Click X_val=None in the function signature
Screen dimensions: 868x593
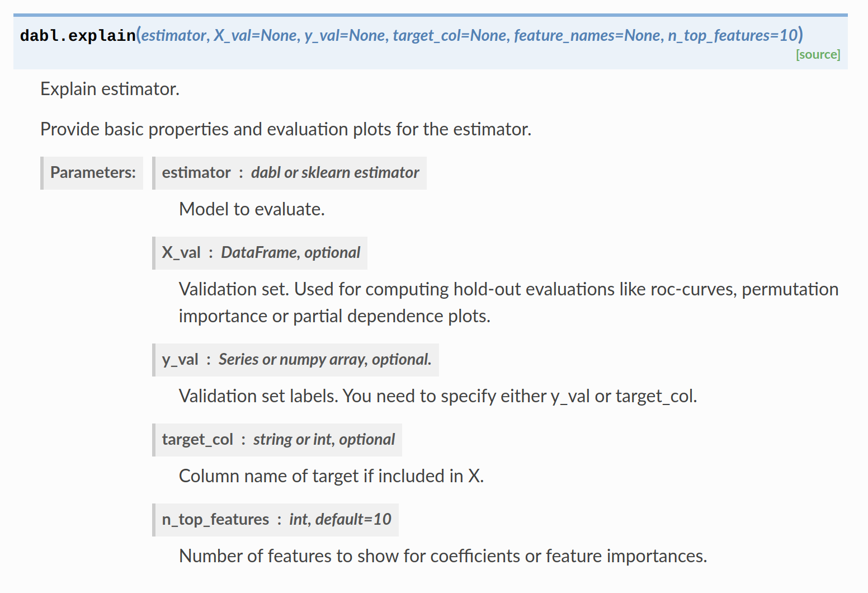pyautogui.click(x=257, y=36)
